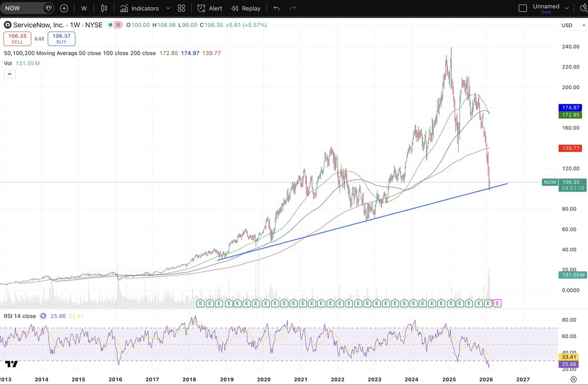Screen dimensions: 588x385
Task: Click the blue support trendline on chart
Action: click(x=363, y=221)
